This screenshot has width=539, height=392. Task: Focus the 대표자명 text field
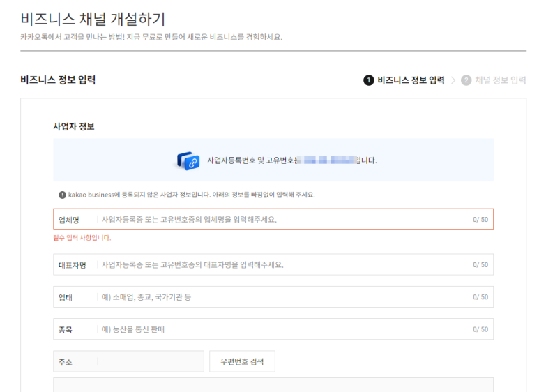tap(273, 264)
